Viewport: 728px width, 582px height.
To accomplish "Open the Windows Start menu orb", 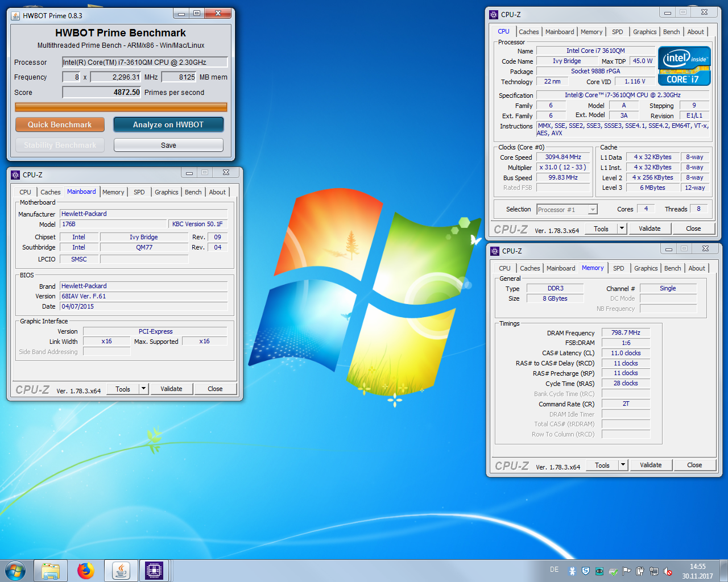I will [15, 570].
